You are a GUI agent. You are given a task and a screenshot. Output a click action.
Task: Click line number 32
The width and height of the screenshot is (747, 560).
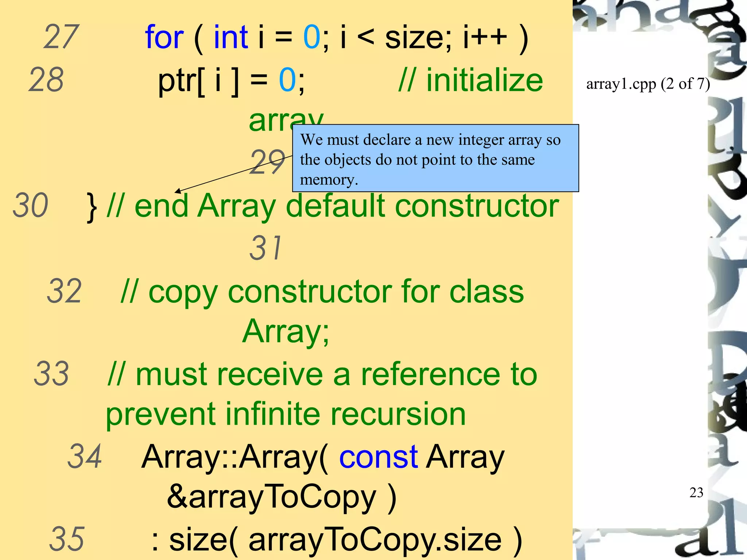coord(64,291)
